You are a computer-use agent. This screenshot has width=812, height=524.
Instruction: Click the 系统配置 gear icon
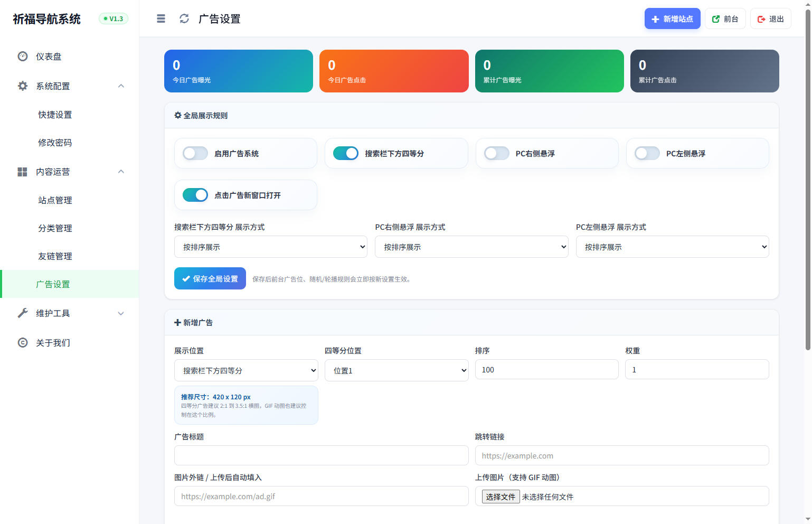(x=23, y=86)
